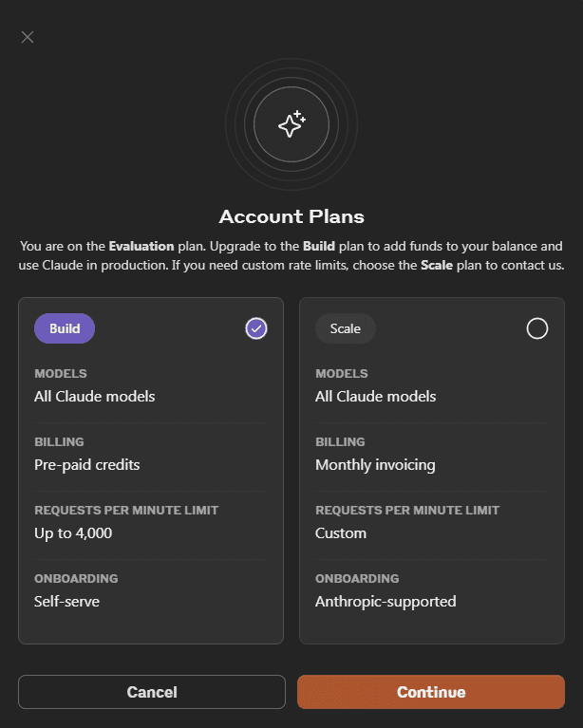Select Pre-paid credits billing text
The image size is (583, 728).
(86, 464)
